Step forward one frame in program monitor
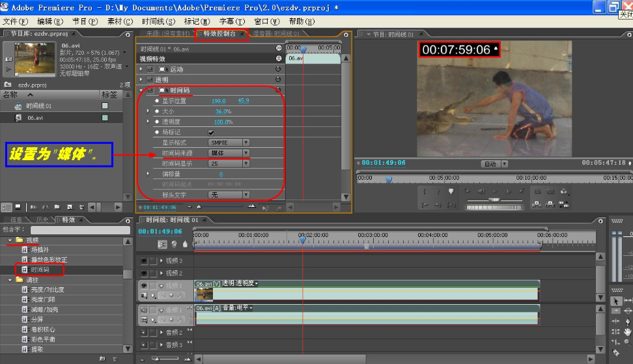The width and height of the screenshot is (633, 364). click(x=508, y=191)
